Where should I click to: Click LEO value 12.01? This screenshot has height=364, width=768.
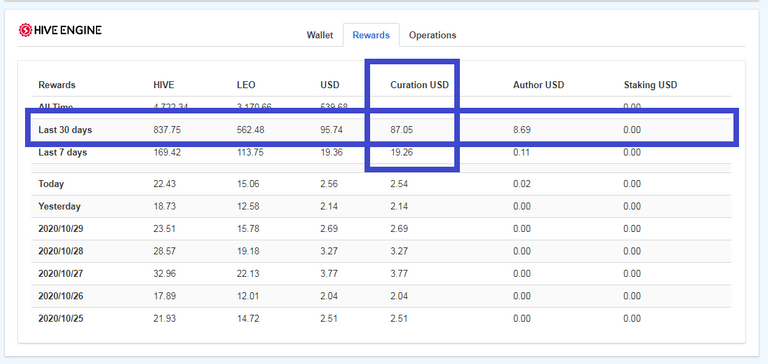pos(248,296)
